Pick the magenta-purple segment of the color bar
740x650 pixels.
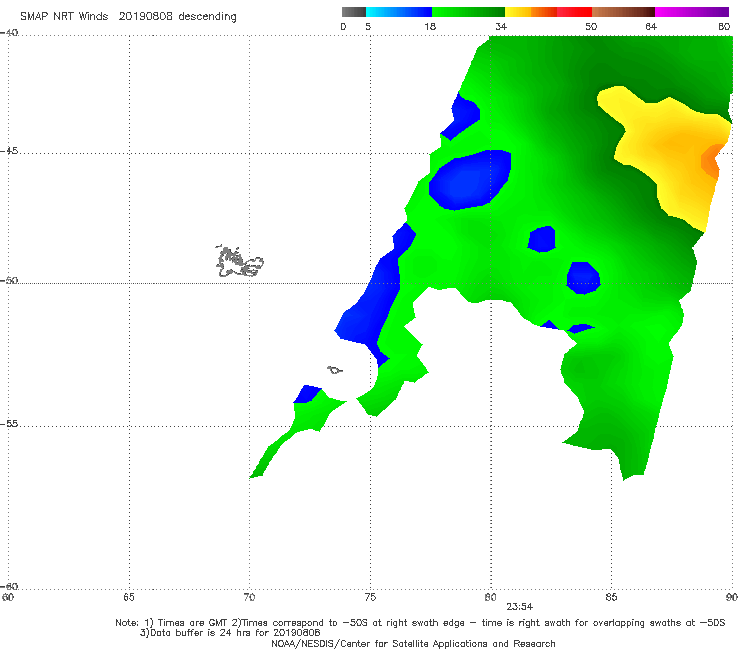692,12
